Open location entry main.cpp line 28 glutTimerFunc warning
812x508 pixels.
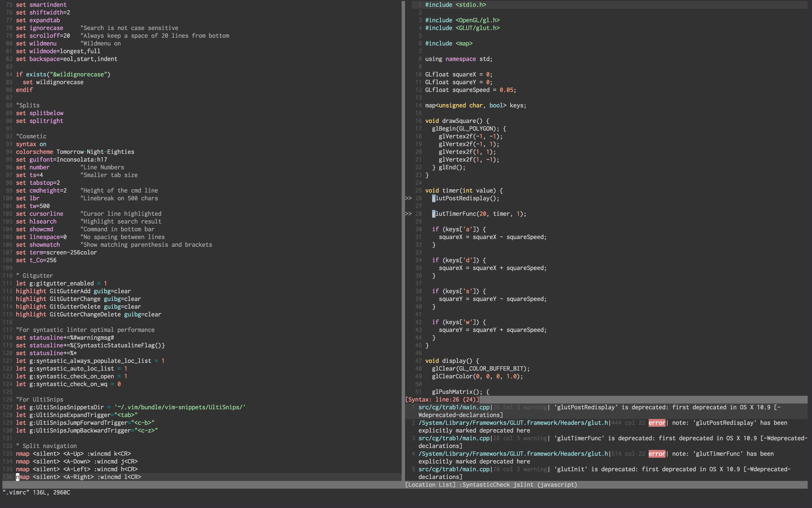click(606, 442)
